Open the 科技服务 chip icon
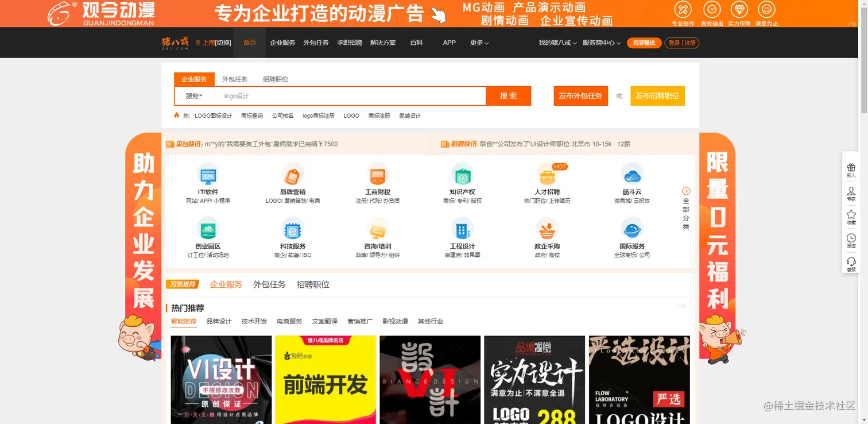The image size is (868, 424). point(292,229)
